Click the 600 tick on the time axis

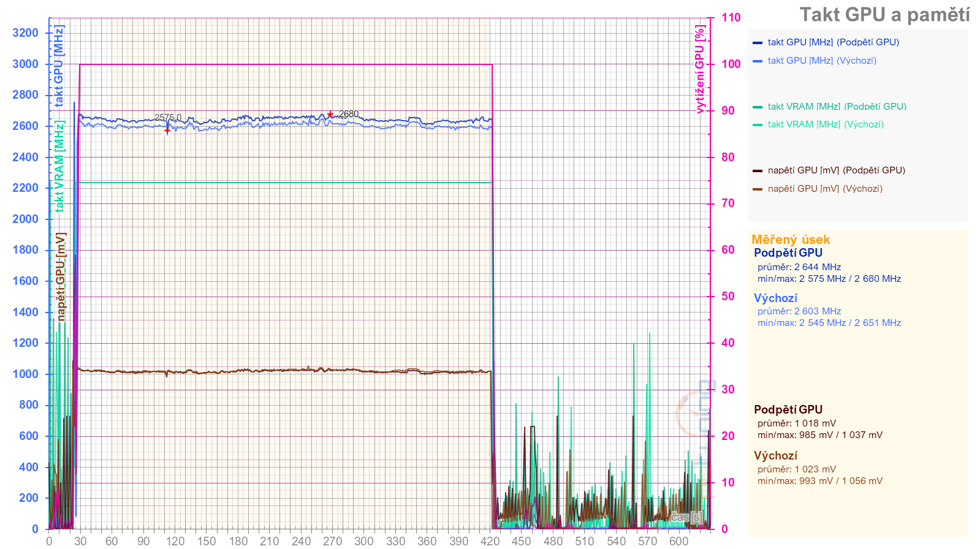[x=679, y=541]
